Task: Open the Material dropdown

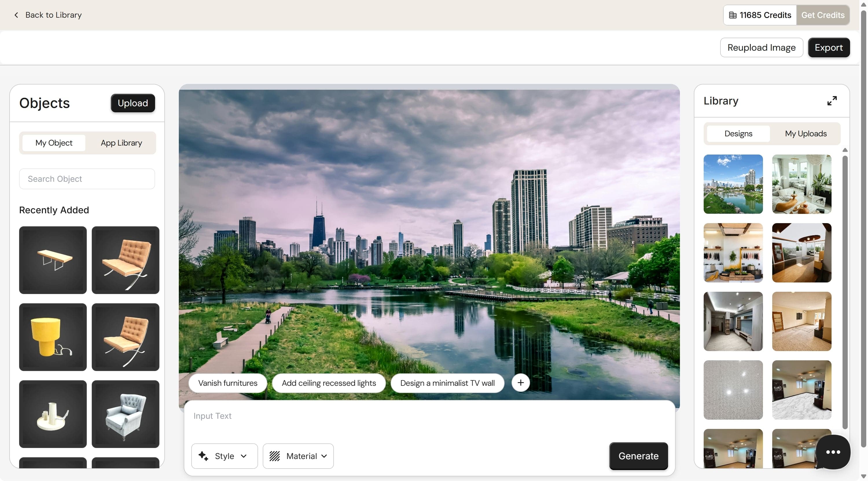Action: pyautogui.click(x=298, y=456)
